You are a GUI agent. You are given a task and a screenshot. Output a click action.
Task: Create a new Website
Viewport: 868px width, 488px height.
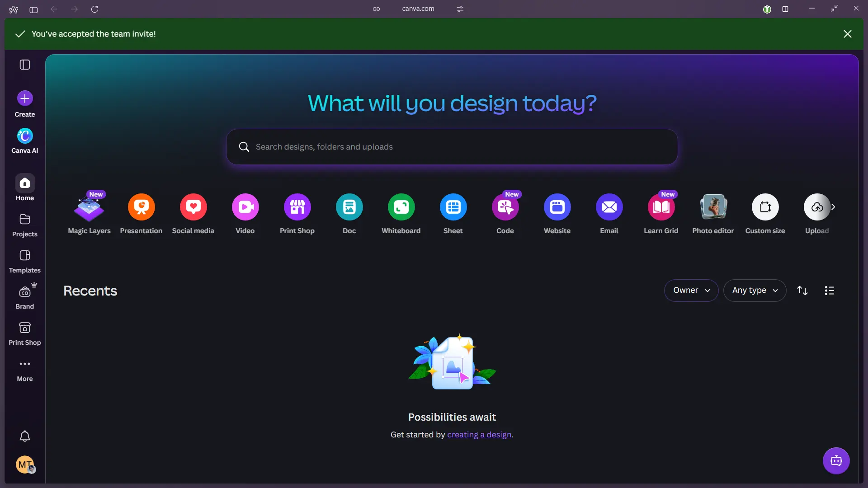pyautogui.click(x=557, y=213)
